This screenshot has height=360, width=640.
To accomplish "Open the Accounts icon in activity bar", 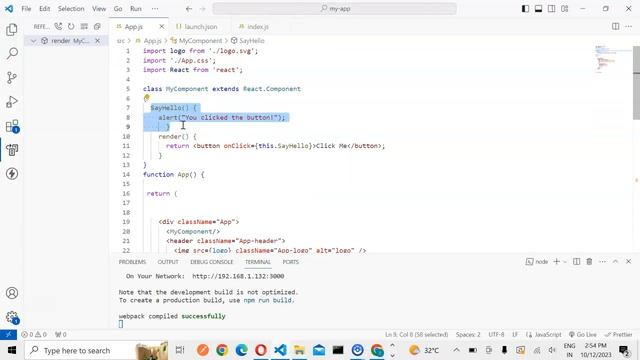I will [12, 293].
